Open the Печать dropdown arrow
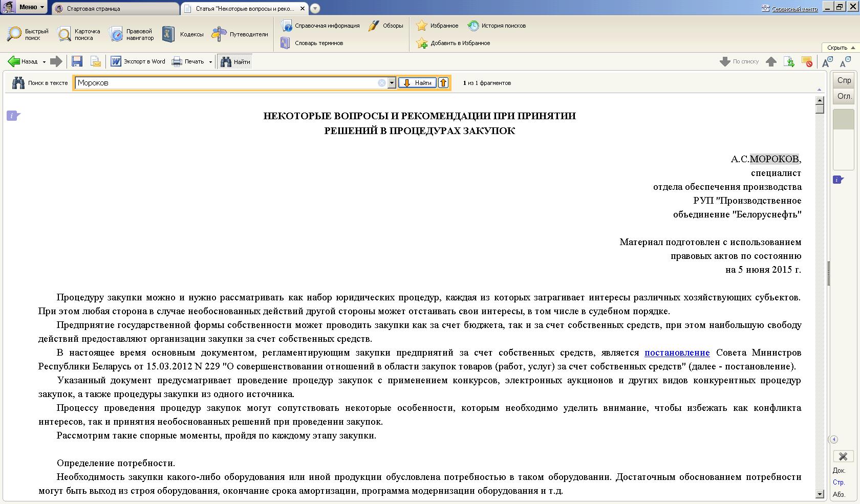860x504 pixels. (210, 62)
